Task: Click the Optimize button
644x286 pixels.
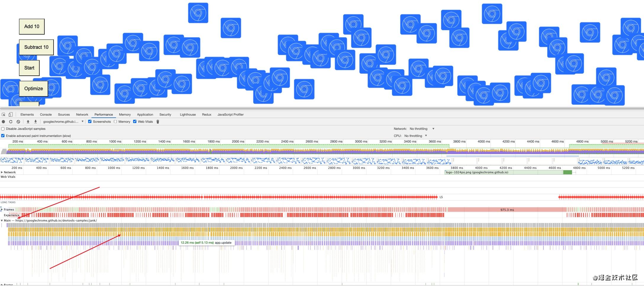Action: [x=33, y=88]
